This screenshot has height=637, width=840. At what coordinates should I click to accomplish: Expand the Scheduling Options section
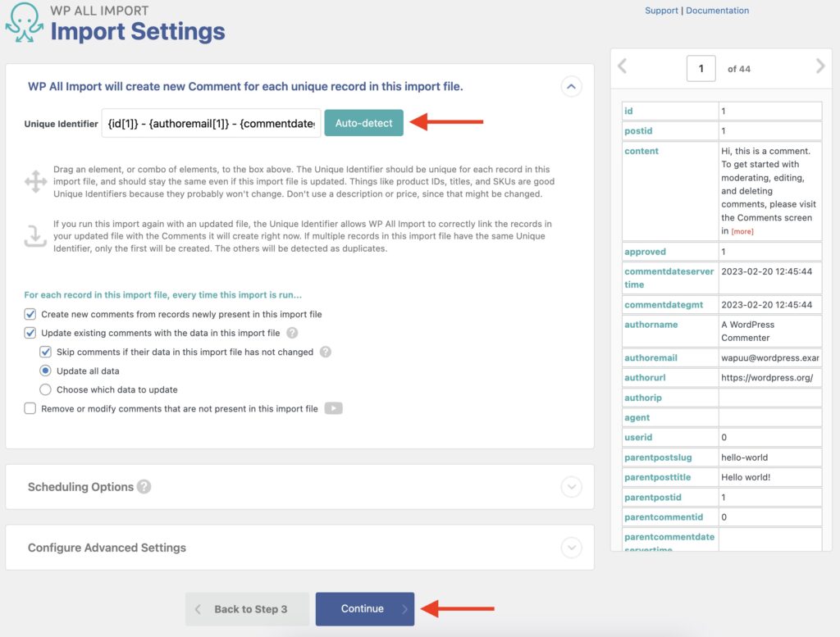(x=572, y=486)
